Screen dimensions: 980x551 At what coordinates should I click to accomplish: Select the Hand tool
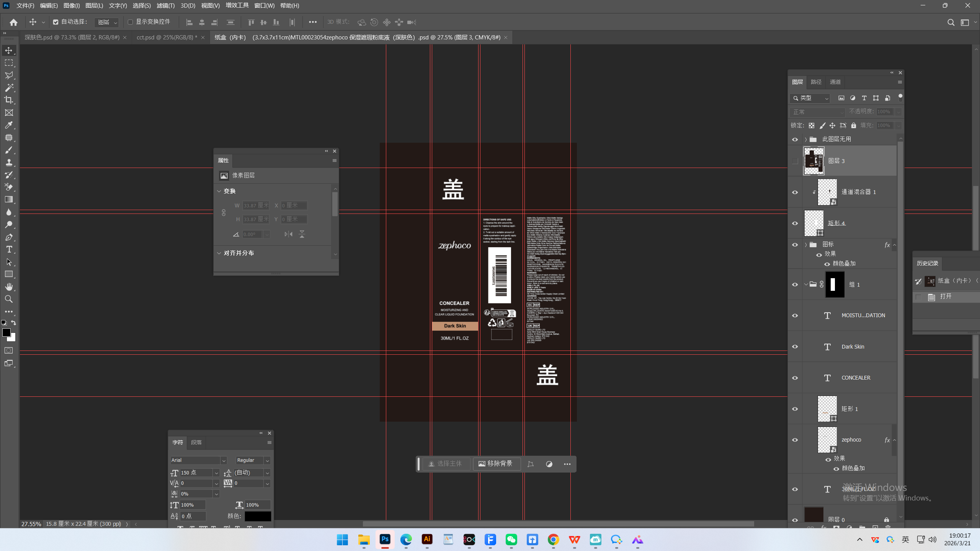point(9,287)
